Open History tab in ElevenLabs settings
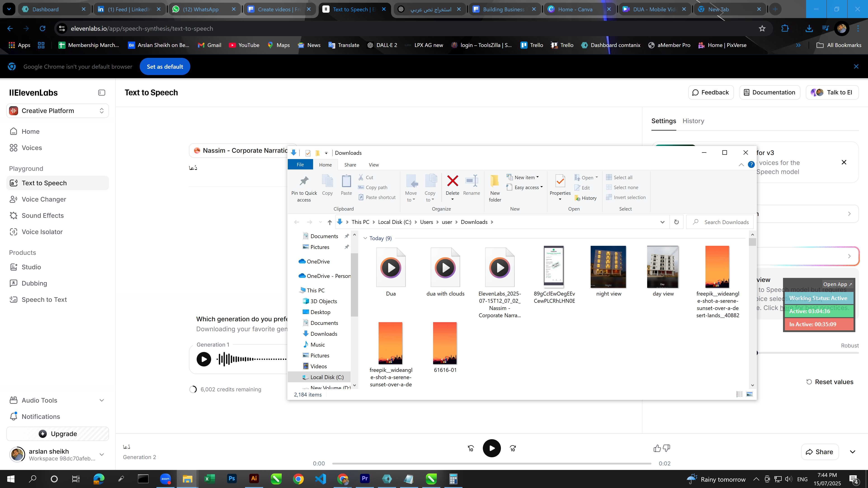Viewport: 868px width, 488px height. click(693, 121)
